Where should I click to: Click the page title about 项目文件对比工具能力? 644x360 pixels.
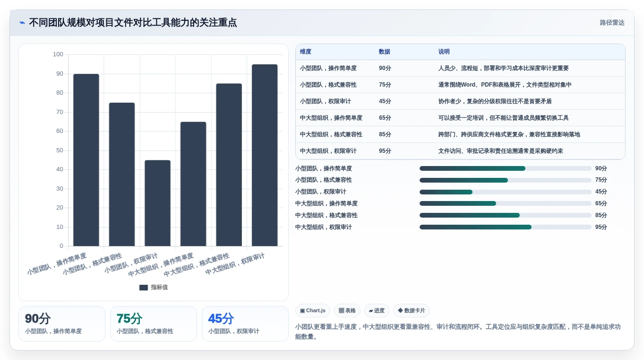click(x=133, y=23)
